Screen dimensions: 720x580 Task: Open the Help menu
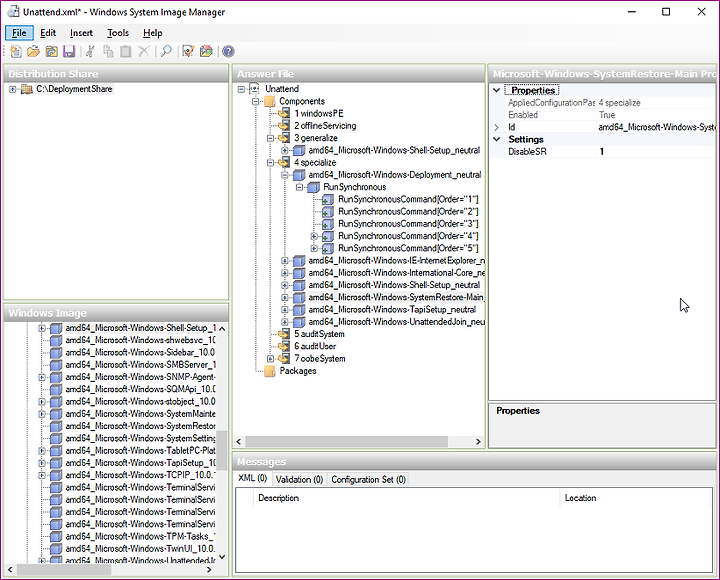(x=152, y=33)
